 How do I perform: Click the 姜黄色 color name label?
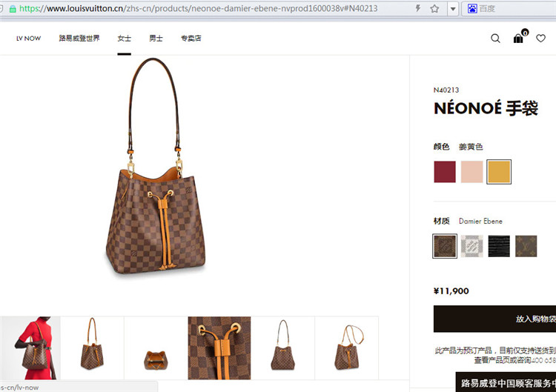pyautogui.click(x=471, y=147)
